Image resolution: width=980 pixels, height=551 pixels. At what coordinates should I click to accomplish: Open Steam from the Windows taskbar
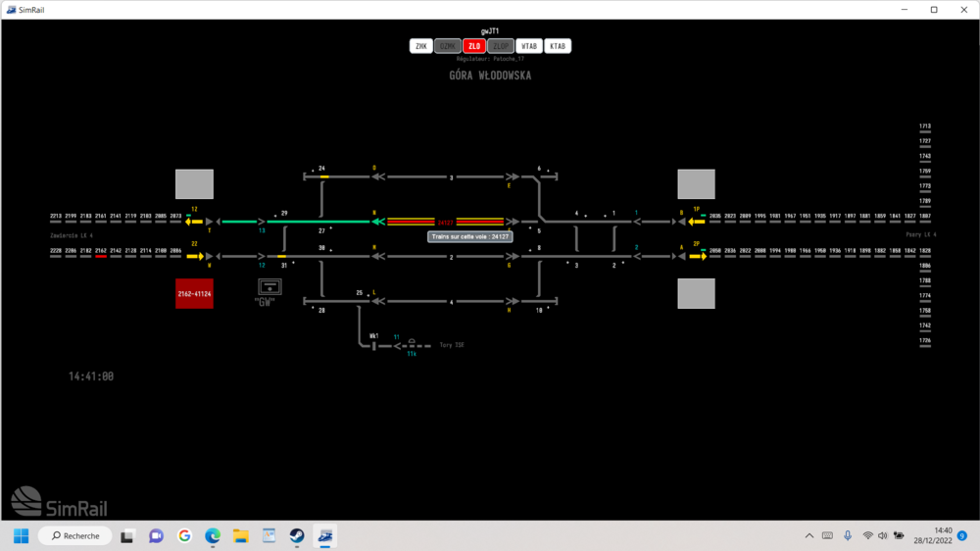coord(296,536)
